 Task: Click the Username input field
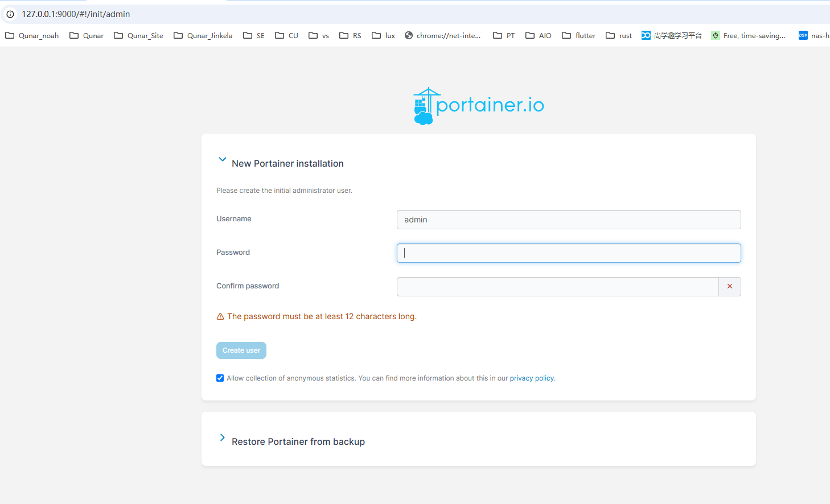click(x=569, y=220)
